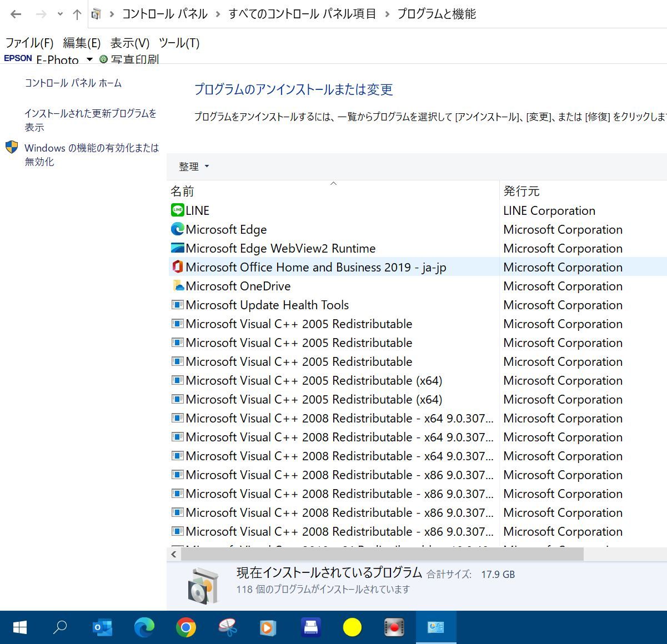Open the 整理 organize dropdown

click(x=194, y=166)
